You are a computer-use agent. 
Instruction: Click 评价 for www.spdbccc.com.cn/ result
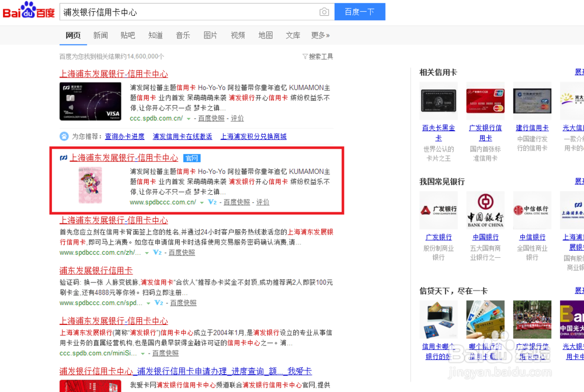(x=263, y=202)
